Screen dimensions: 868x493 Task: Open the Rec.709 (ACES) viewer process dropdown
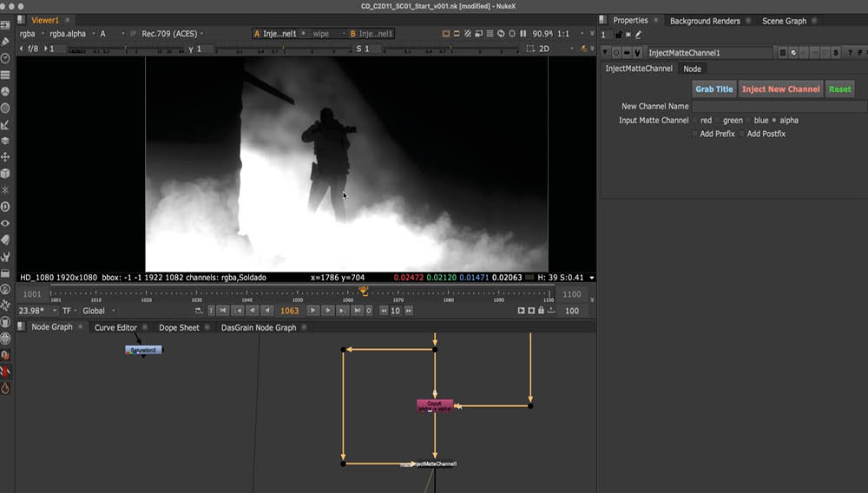[169, 34]
